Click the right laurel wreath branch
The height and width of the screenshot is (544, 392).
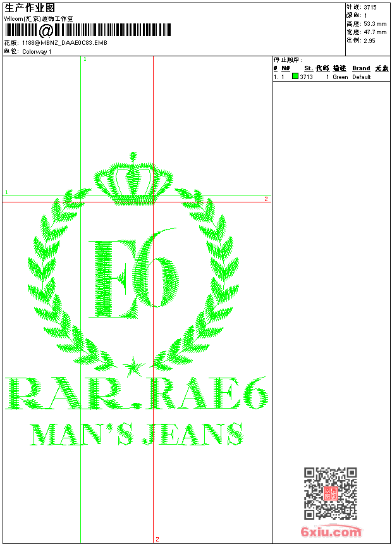tap(212, 278)
